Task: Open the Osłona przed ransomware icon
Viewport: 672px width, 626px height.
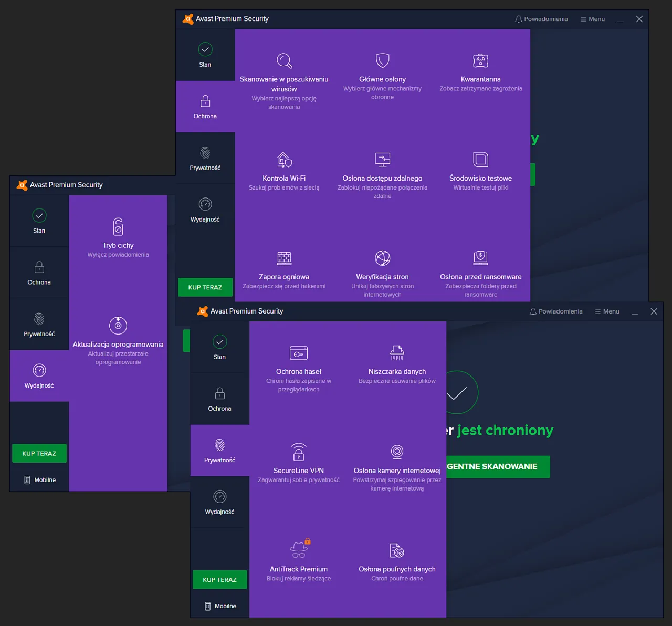Action: pos(480,258)
